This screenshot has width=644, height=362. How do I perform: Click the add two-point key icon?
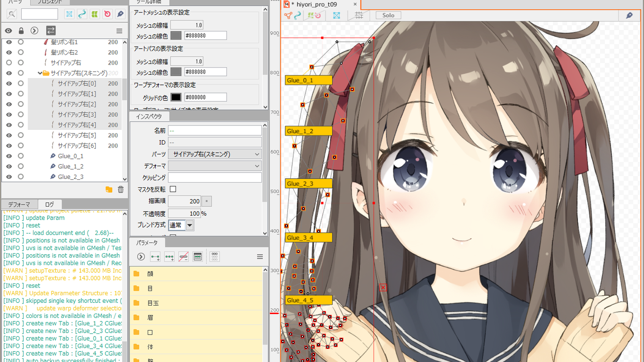point(155,257)
